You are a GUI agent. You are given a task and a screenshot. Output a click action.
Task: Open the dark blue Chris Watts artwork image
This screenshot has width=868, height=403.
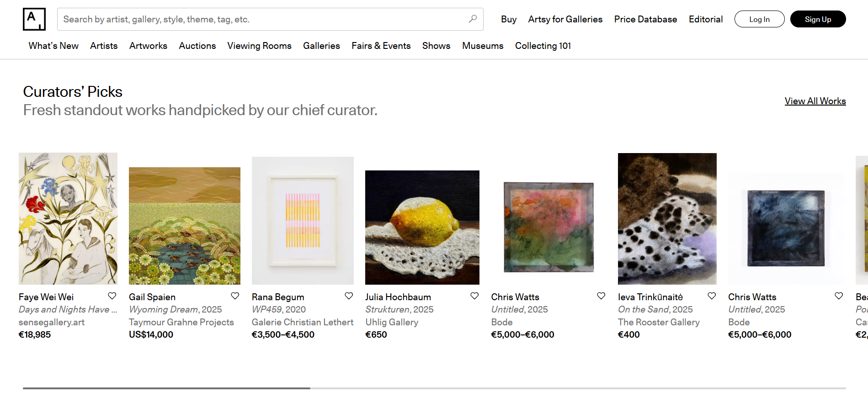[786, 228]
